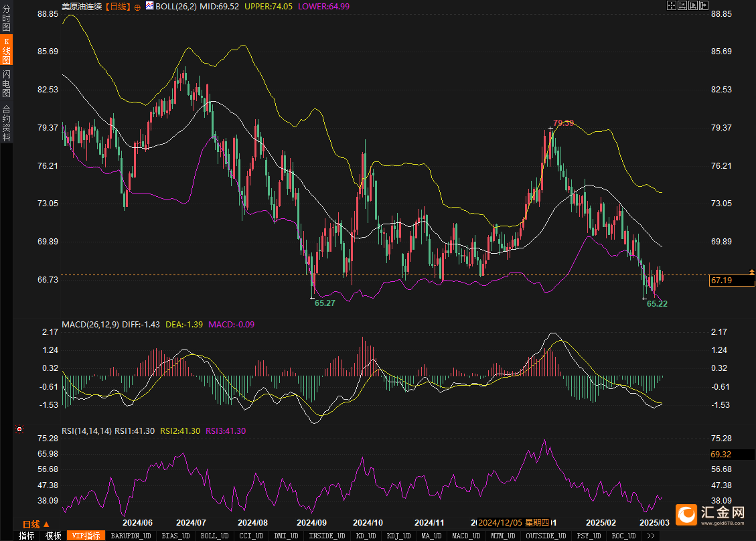Click the MID:69.52 value
Image resolution: width=756 pixels, height=541 pixels.
click(220, 7)
